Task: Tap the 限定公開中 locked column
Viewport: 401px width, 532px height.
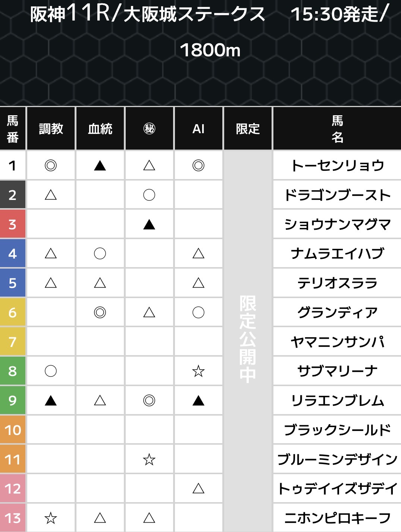Action: tap(248, 339)
